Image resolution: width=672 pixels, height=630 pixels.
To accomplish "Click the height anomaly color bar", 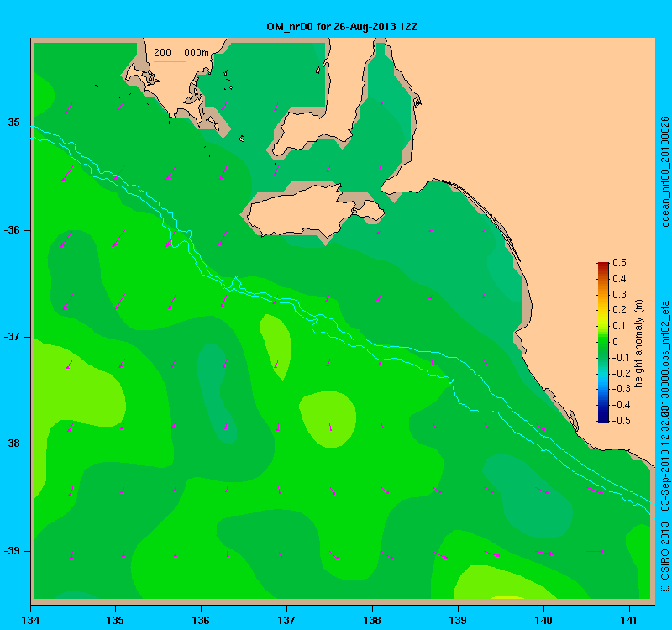I will 602,343.
